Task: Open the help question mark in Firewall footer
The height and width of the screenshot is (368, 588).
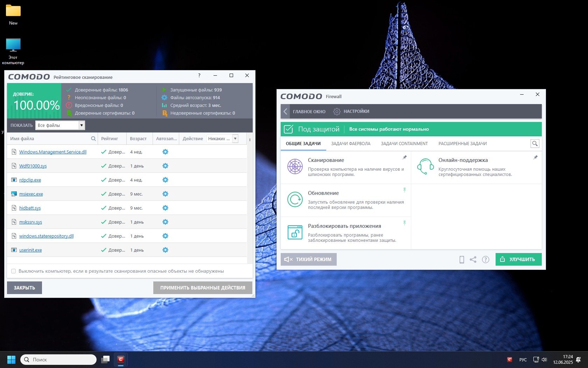Action: [x=485, y=260]
